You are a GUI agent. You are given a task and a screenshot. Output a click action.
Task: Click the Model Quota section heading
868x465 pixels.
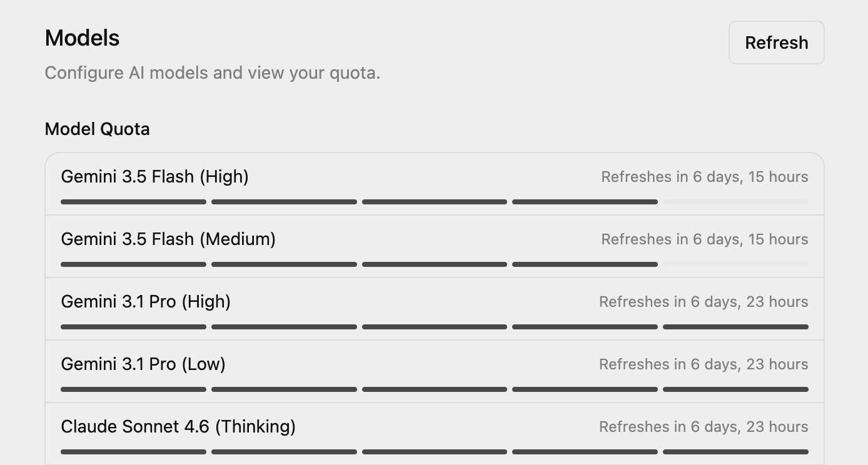98,129
